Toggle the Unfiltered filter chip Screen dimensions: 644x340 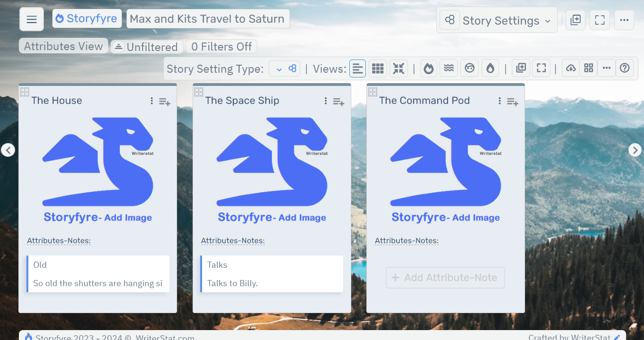(x=147, y=46)
